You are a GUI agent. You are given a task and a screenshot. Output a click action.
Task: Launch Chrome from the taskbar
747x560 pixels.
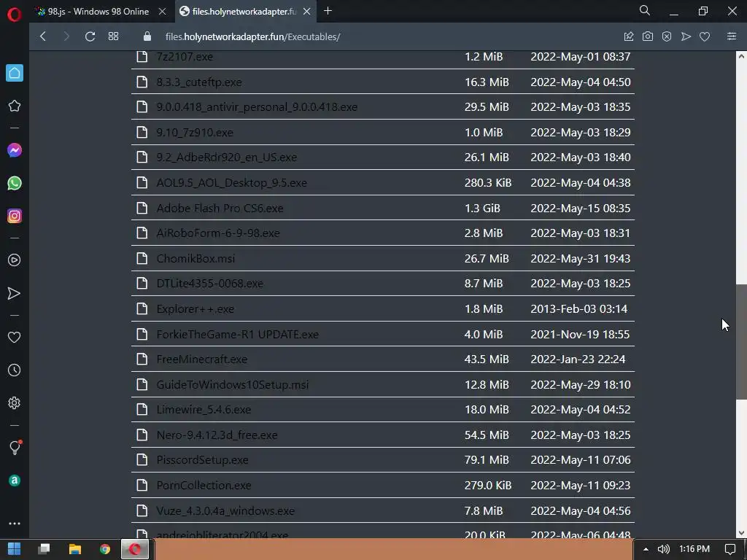click(x=105, y=549)
